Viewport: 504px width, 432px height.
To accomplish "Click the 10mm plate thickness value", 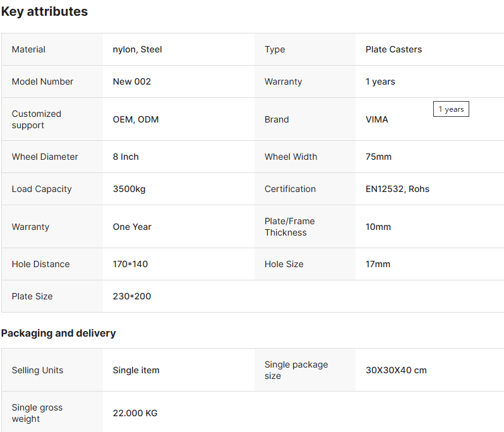I will (x=378, y=227).
